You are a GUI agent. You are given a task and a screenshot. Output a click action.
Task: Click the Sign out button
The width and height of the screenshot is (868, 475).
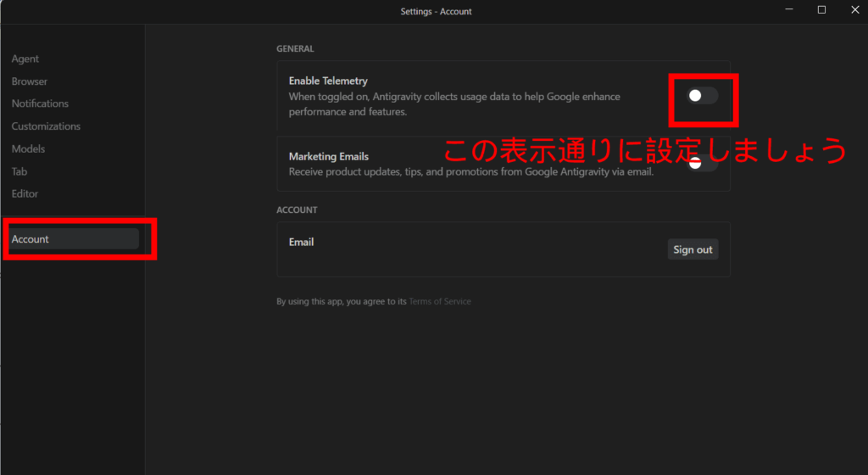(693, 249)
